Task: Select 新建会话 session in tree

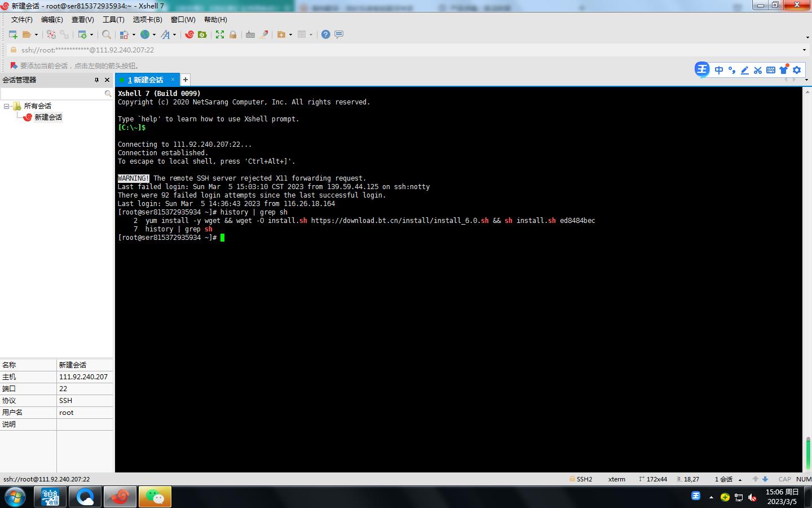Action: (48, 117)
